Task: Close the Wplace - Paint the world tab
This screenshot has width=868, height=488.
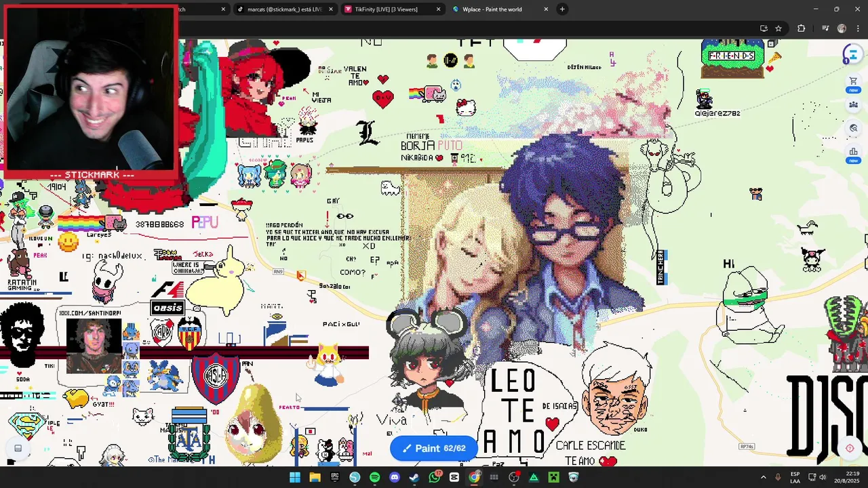Action: tap(546, 9)
